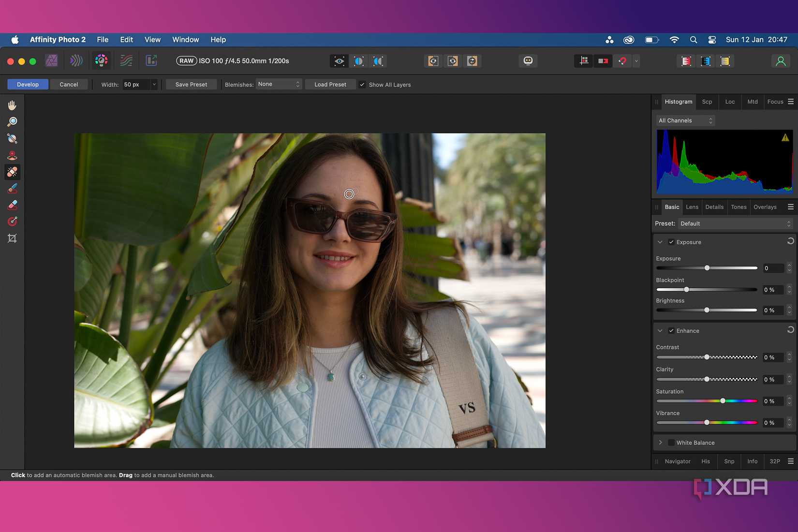Activate the Red Eye Removal tool
The width and height of the screenshot is (798, 532).
[x=12, y=155]
